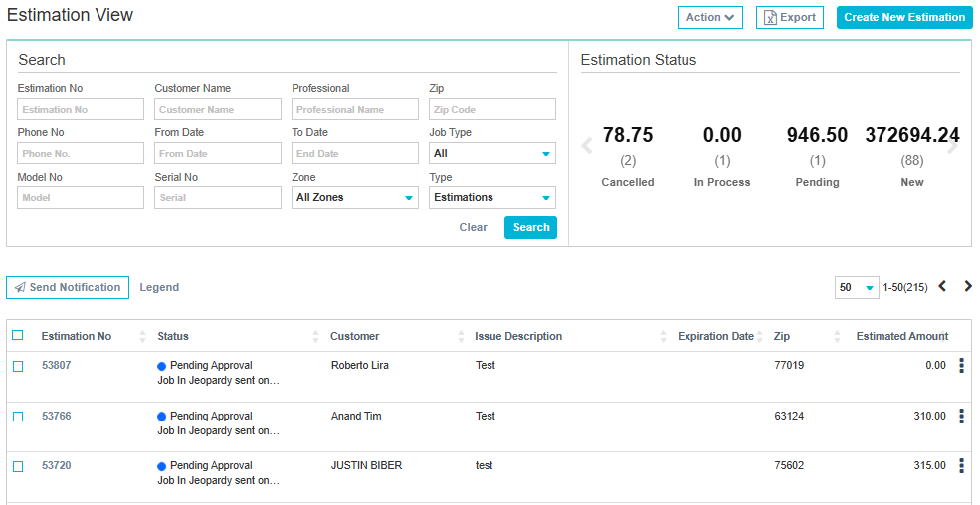
Task: Show the Legend
Action: click(159, 287)
